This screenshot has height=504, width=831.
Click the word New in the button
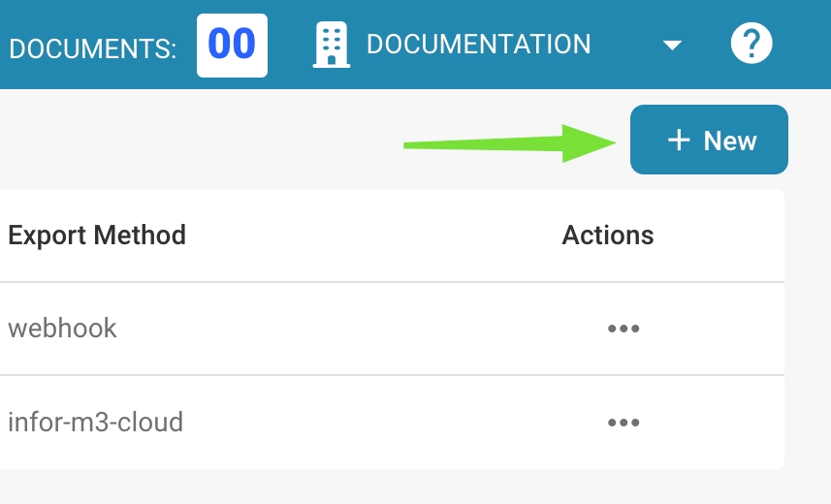(730, 142)
